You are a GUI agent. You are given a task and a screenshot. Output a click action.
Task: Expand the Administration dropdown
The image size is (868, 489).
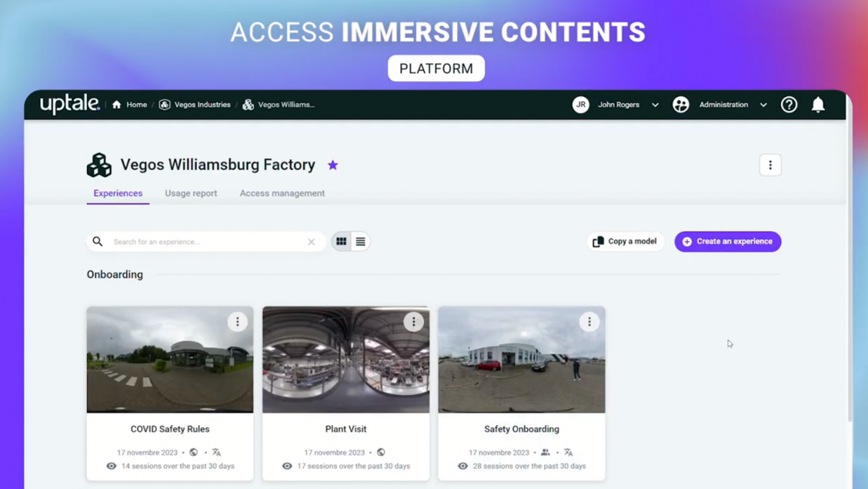[x=763, y=105]
